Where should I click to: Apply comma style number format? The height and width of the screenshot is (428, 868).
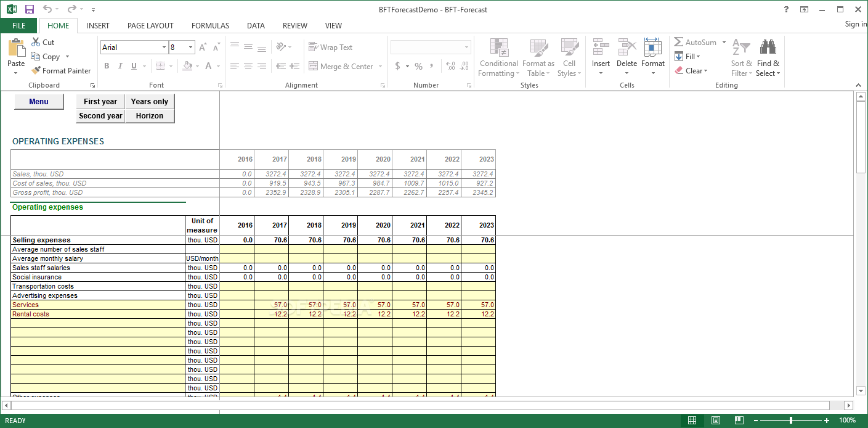(x=432, y=66)
